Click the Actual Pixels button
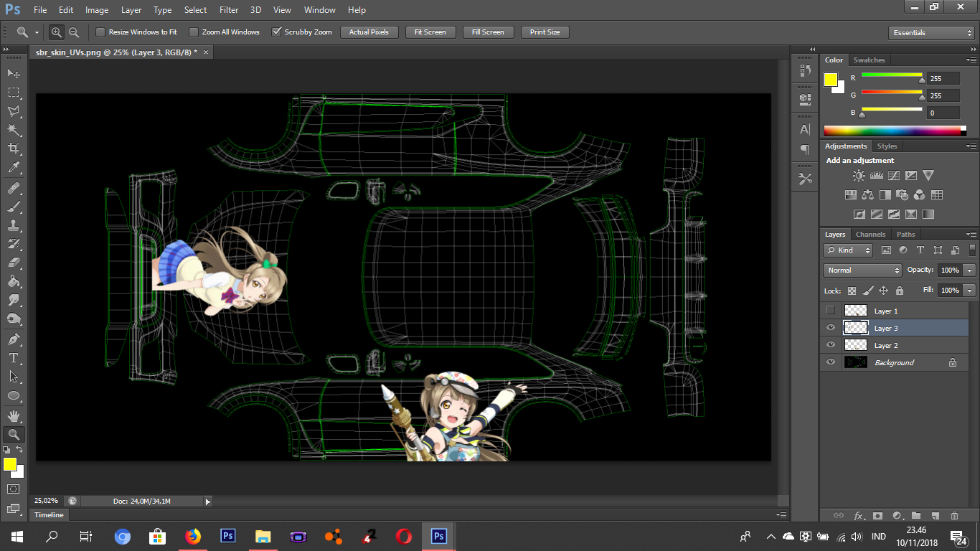This screenshot has width=980, height=551. click(x=369, y=32)
